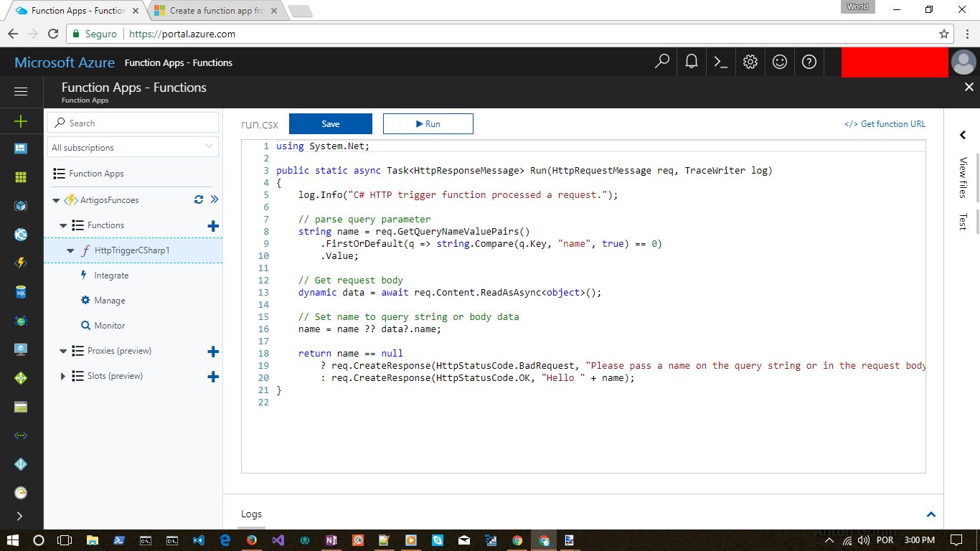Expand More services chevron at sidebar bottom
Image resolution: width=980 pixels, height=551 pixels.
pos(19,516)
